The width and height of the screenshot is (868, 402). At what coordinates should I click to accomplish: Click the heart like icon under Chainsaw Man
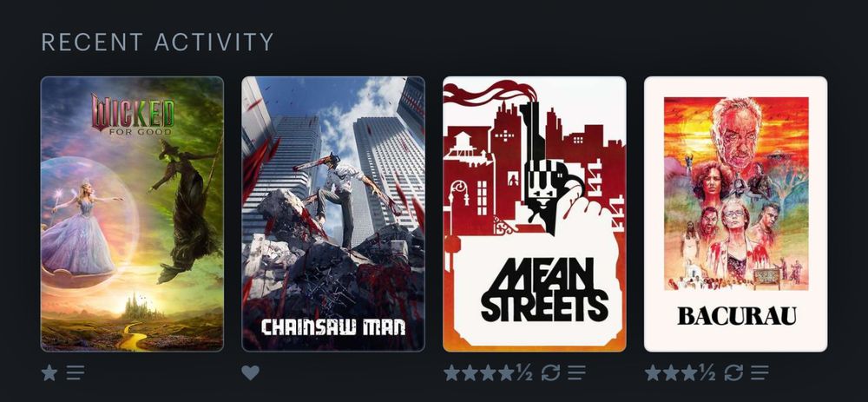[x=250, y=372]
